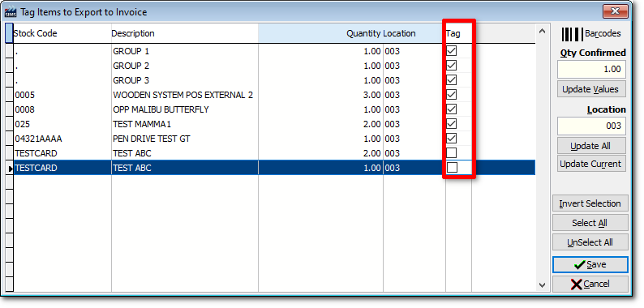This screenshot has width=644, height=308.
Task: Toggle Tag for WOODEN SYSTEM POS EXTERNAL 2
Action: click(452, 95)
